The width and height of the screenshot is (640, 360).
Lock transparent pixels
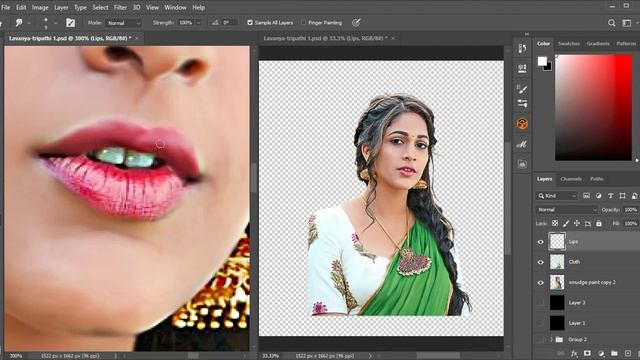pos(555,223)
